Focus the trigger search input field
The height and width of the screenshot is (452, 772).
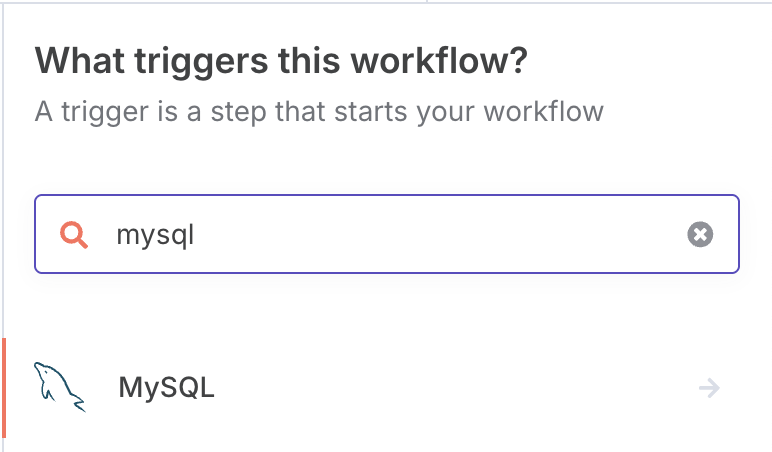387,234
